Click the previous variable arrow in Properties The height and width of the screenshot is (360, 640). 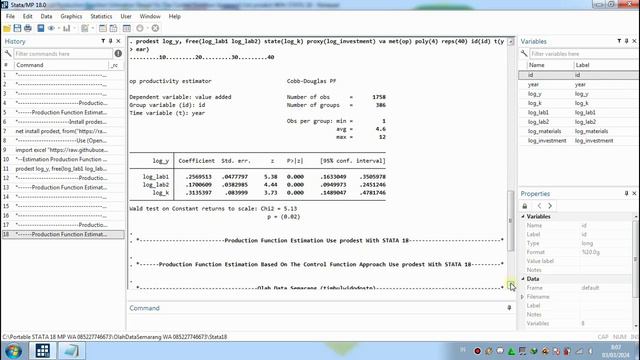point(539,206)
